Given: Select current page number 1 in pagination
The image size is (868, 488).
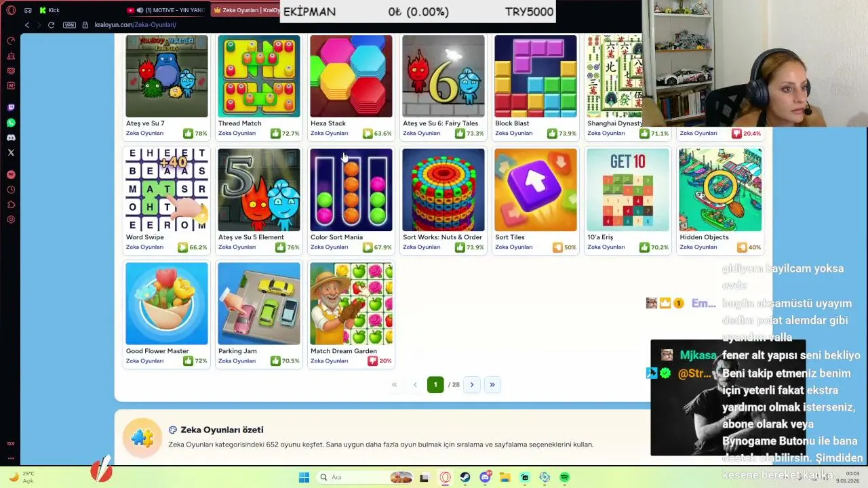Looking at the screenshot, I should point(435,385).
